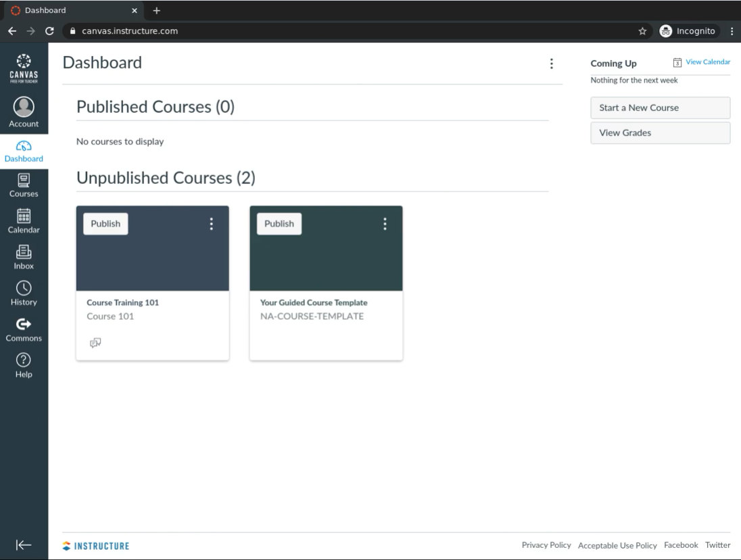The width and height of the screenshot is (741, 560).
Task: Publish Course Training 101
Action: coord(105,224)
